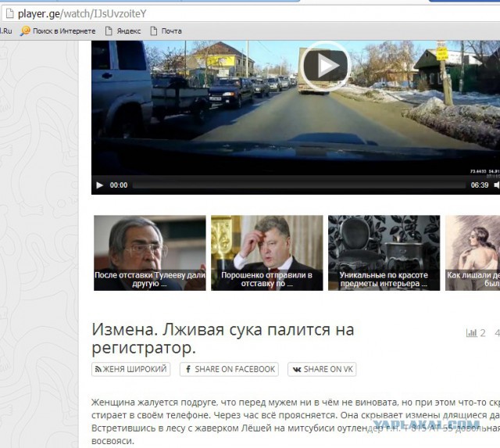Click the 00:00 current time label
Screen dimensions: 500x448
click(119, 185)
